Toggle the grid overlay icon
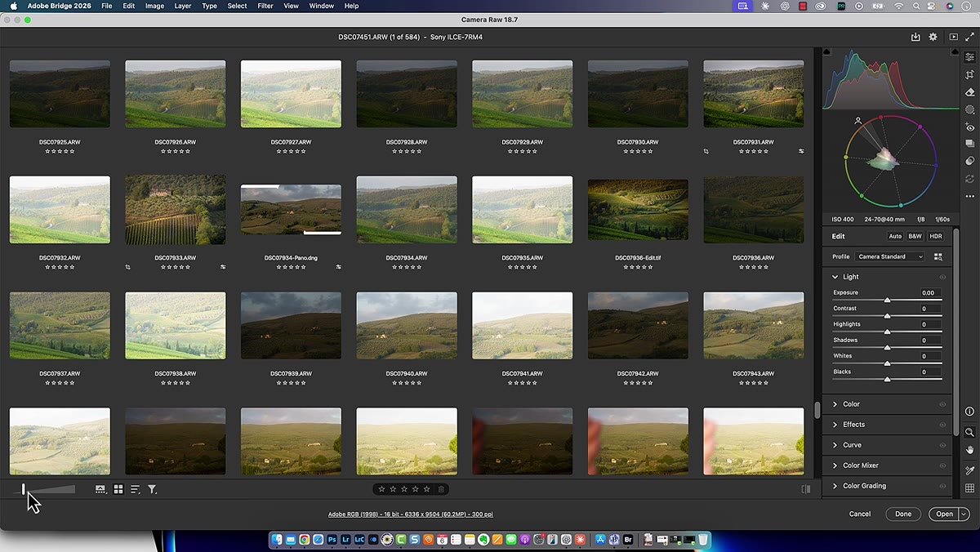Viewport: 980px width, 552px height. [970, 488]
